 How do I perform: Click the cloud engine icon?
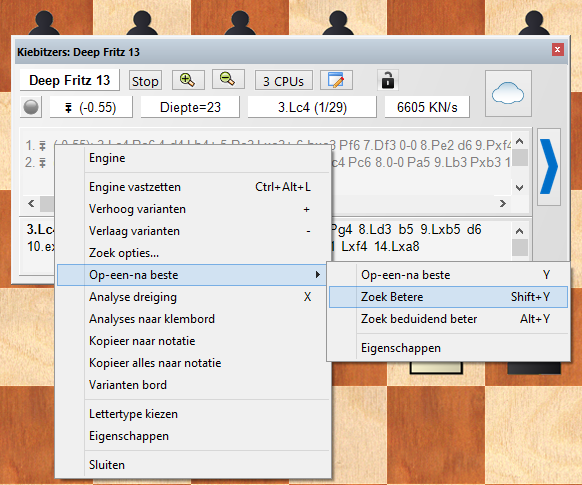(508, 94)
